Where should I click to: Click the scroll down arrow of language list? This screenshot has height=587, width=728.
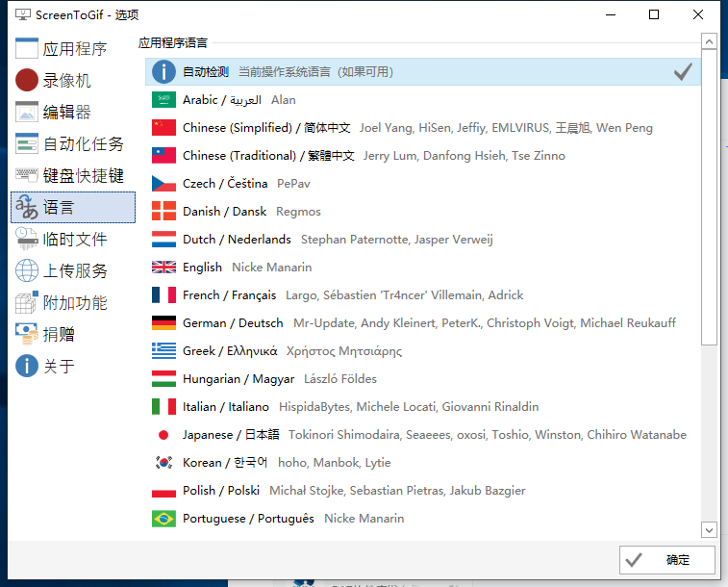click(709, 529)
